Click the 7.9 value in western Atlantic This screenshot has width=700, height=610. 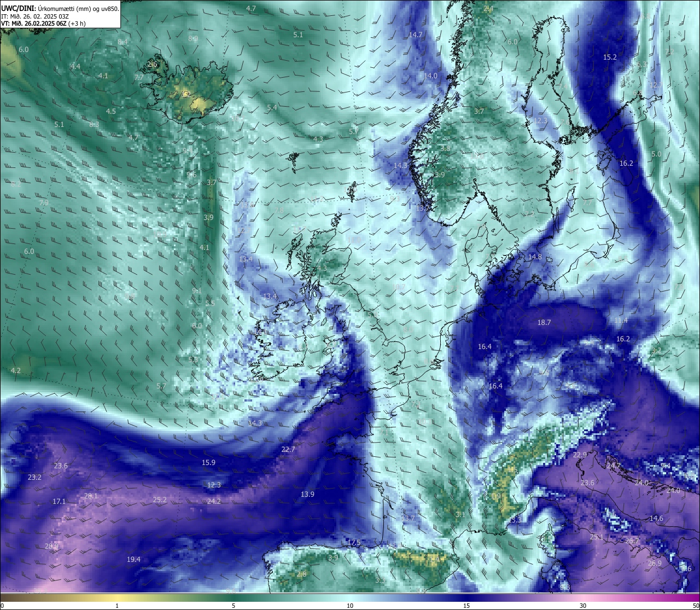pos(44,203)
